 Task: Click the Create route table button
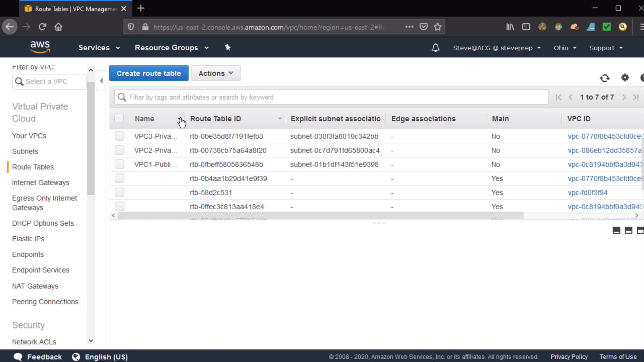click(149, 73)
